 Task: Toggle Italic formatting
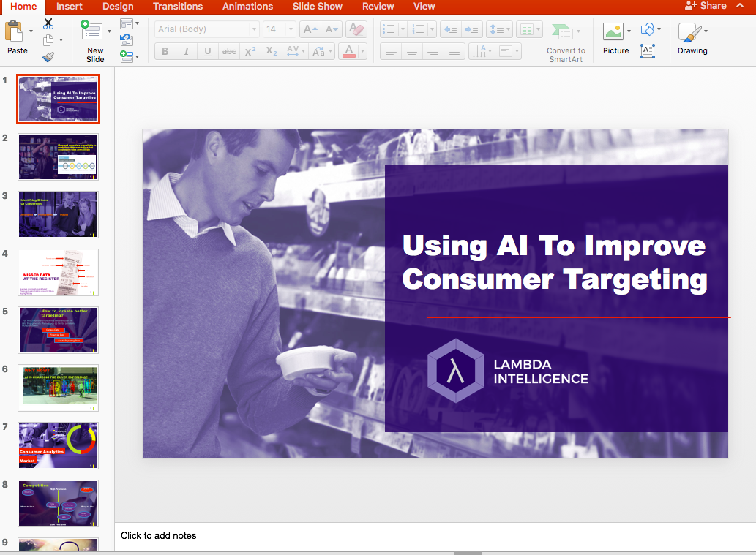[187, 51]
